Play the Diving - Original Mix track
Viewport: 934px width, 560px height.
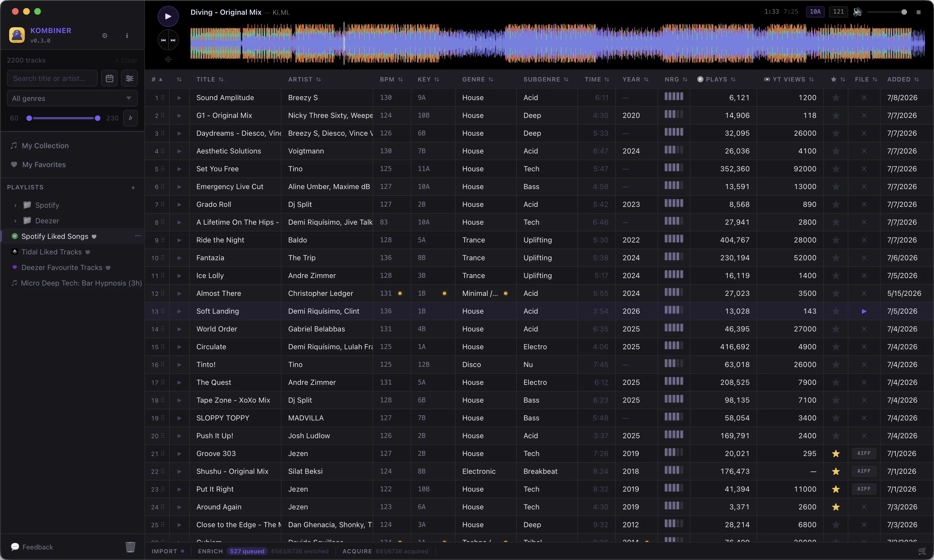[168, 16]
